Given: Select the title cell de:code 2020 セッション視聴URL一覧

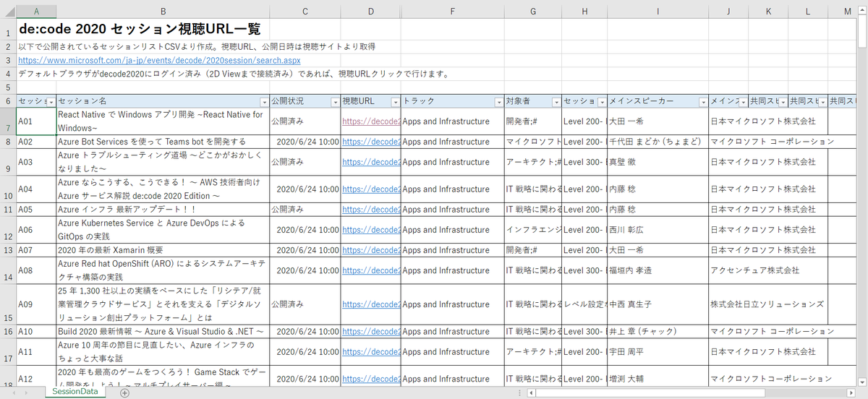Looking at the screenshot, I should point(139,30).
